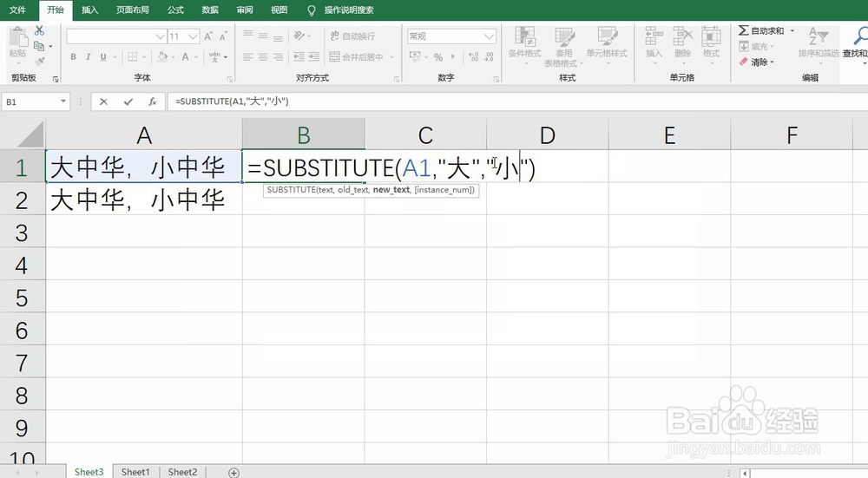Click the Format Painter brush icon
The image size is (868, 478).
tap(39, 61)
